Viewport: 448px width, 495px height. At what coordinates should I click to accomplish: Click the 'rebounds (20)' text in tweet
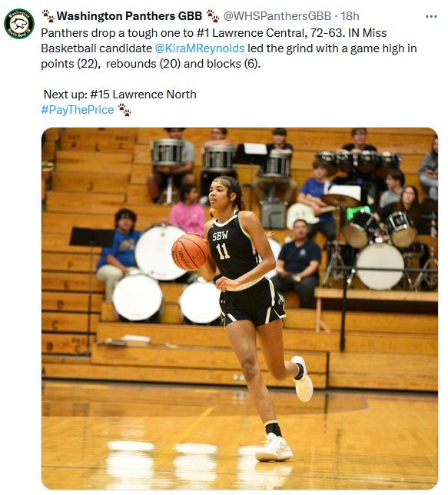tap(144, 64)
